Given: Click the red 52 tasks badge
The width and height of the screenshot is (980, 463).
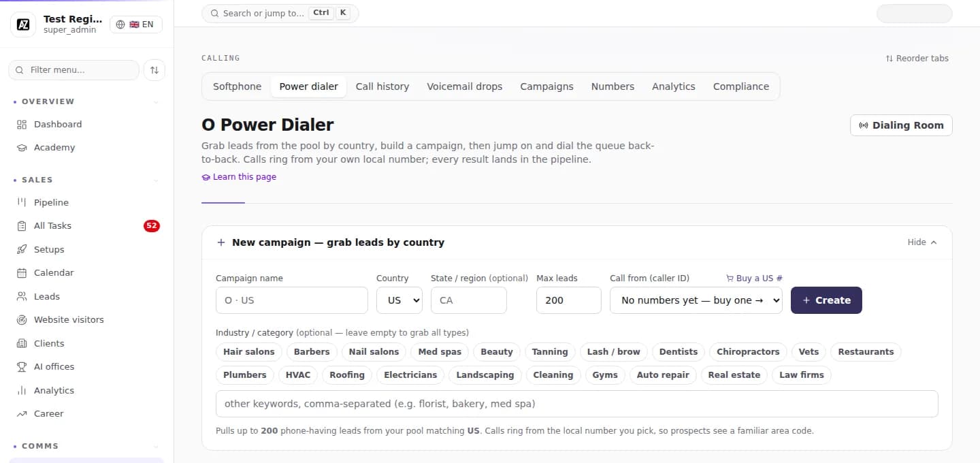Looking at the screenshot, I should pos(152,226).
